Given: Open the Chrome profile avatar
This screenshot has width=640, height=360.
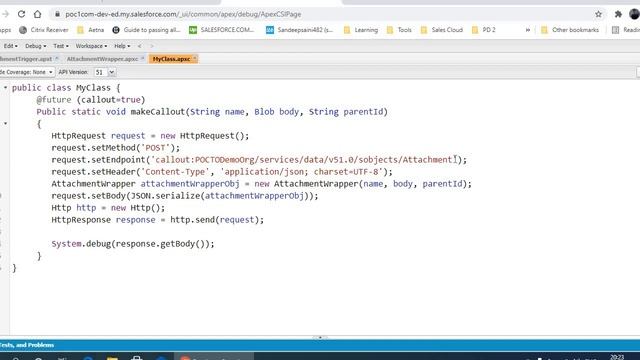Looking at the screenshot, I should (x=634, y=14).
